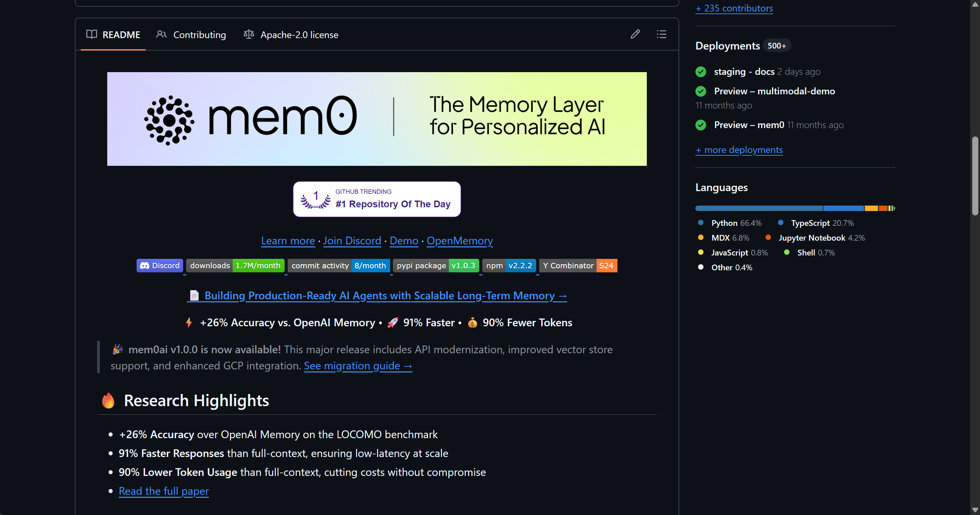This screenshot has width=980, height=515.
Task: Click the Languages heading
Action: coord(722,187)
